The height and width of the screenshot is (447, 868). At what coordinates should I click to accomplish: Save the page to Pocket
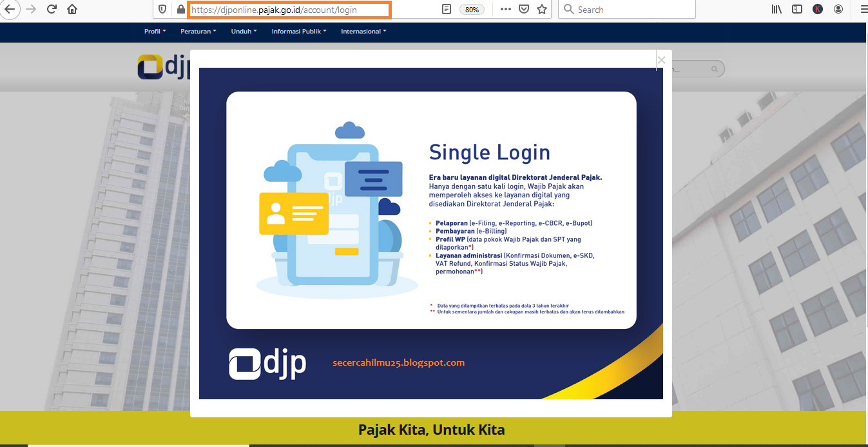[524, 9]
